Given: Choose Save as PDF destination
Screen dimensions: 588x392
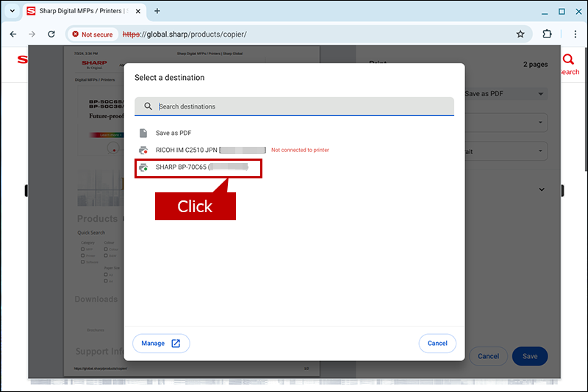Looking at the screenshot, I should (x=173, y=133).
